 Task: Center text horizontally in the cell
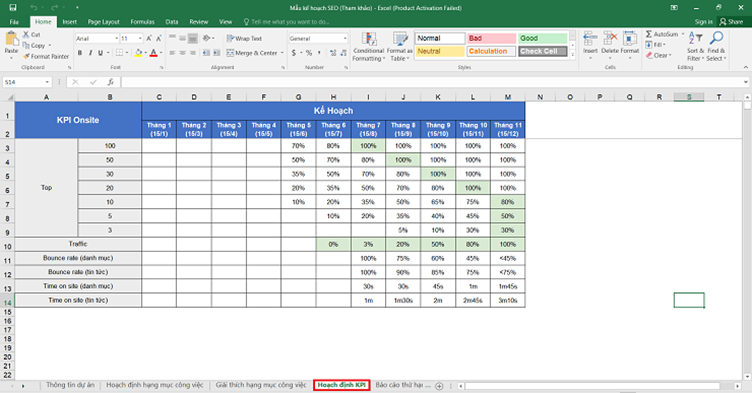pyautogui.click(x=182, y=53)
